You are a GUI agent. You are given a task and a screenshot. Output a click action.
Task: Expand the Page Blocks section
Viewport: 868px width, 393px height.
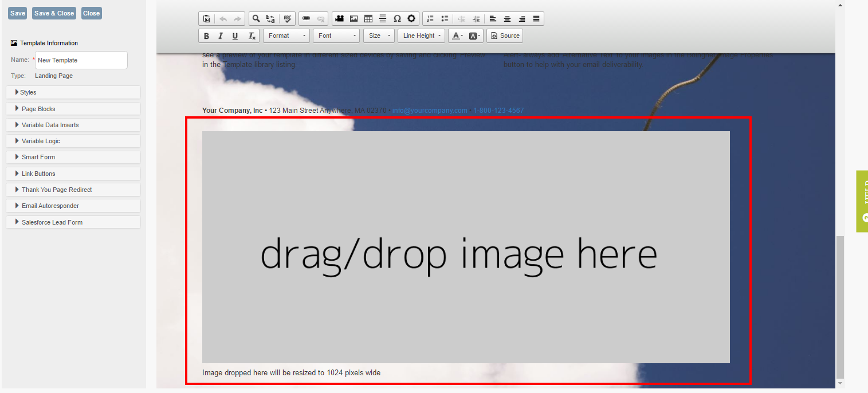(73, 109)
